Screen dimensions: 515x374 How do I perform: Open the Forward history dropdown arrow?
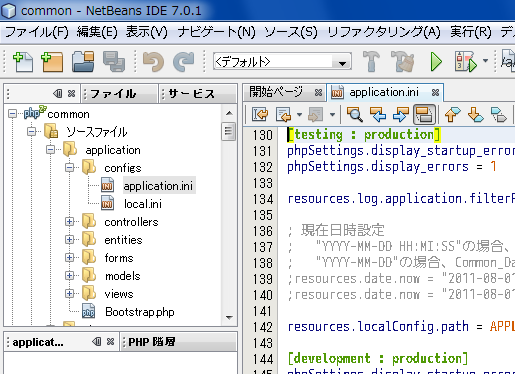(x=332, y=115)
